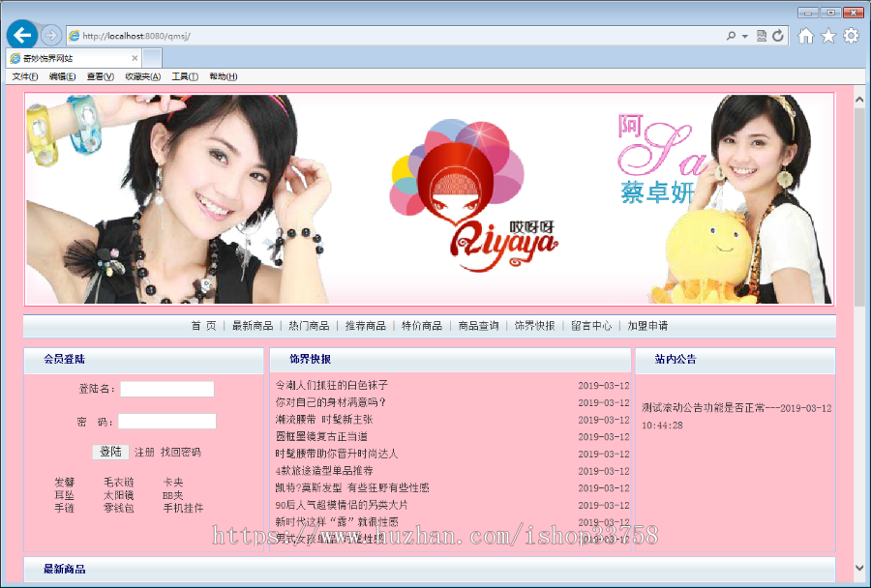This screenshot has width=871, height=588.
Task: Click the Home icon in the toolbar
Action: (x=806, y=35)
